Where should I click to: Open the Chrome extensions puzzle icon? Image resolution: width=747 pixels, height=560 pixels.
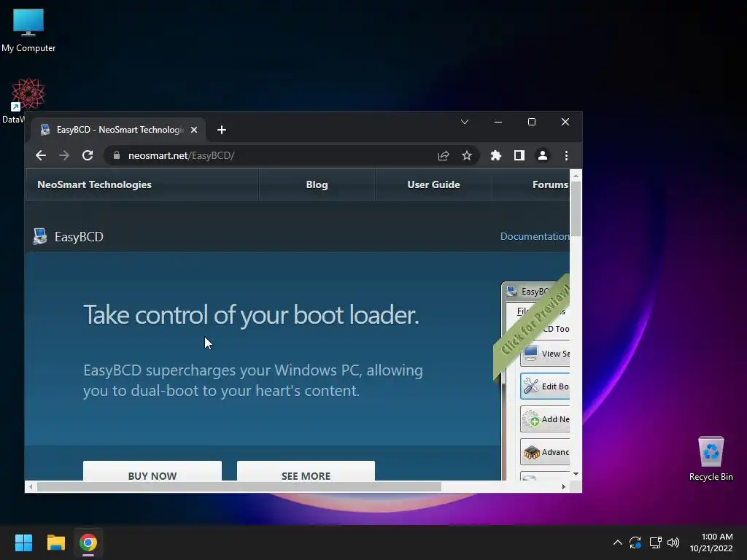pyautogui.click(x=496, y=156)
